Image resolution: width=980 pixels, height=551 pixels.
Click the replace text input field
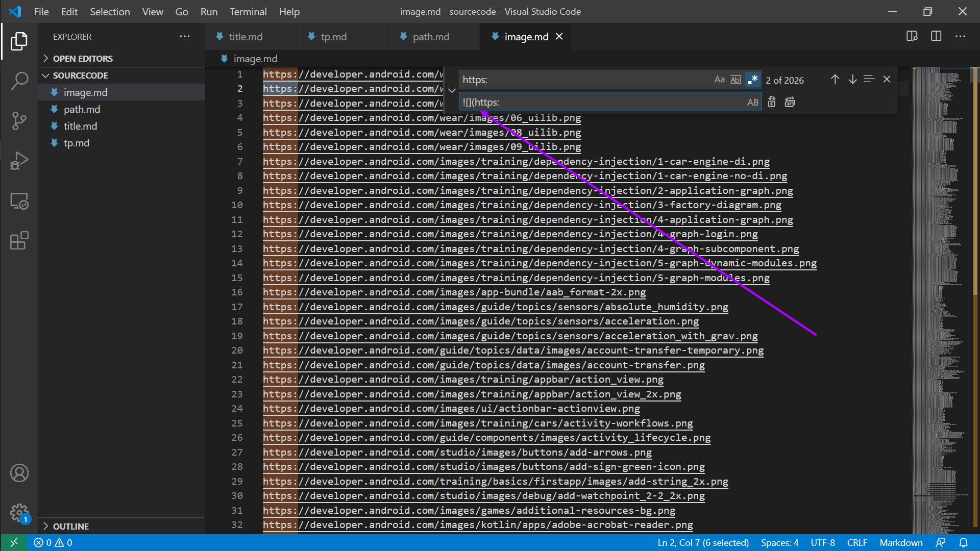click(x=602, y=102)
